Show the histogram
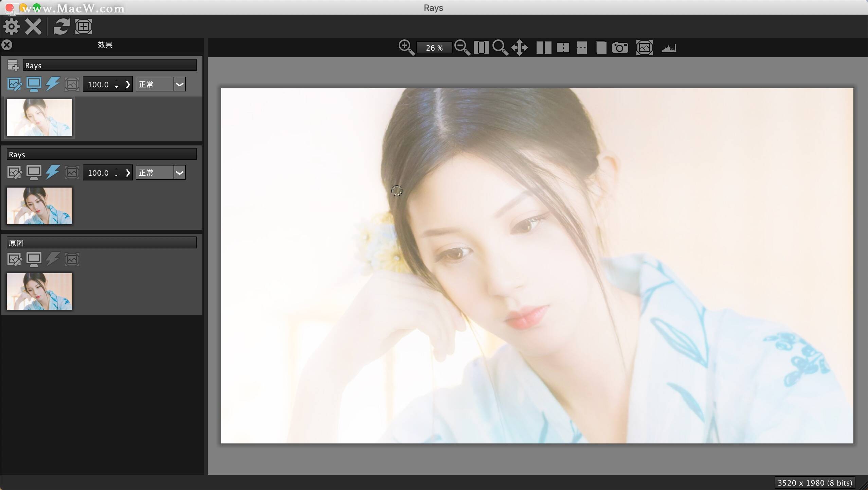 [669, 48]
